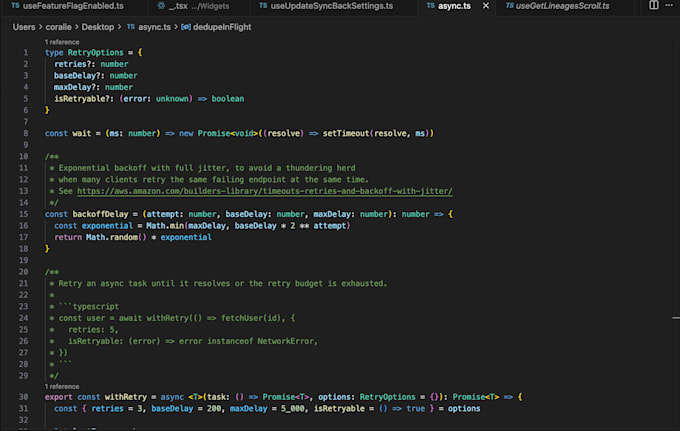Click the coralie breadcrumb segment

58,27
